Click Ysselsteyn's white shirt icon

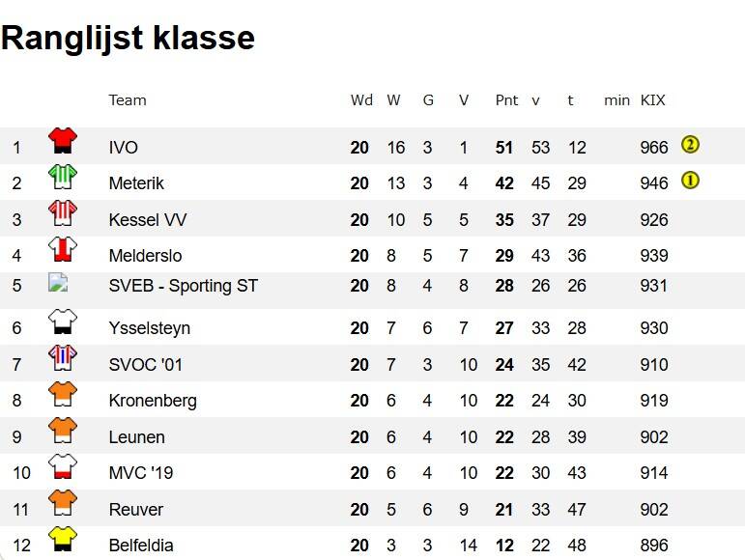pos(63,322)
